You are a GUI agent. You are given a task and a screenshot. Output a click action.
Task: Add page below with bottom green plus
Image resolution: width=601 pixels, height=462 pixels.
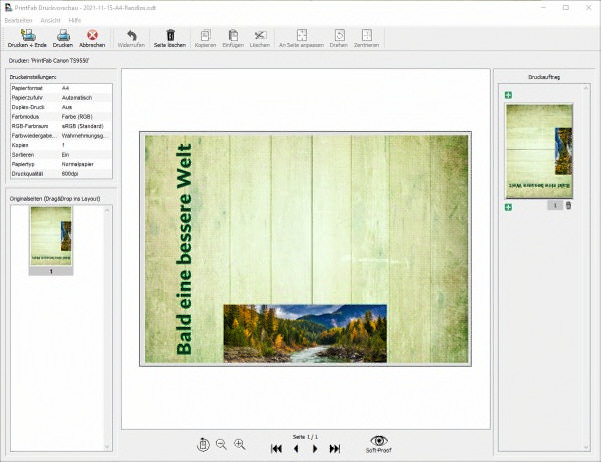509,207
